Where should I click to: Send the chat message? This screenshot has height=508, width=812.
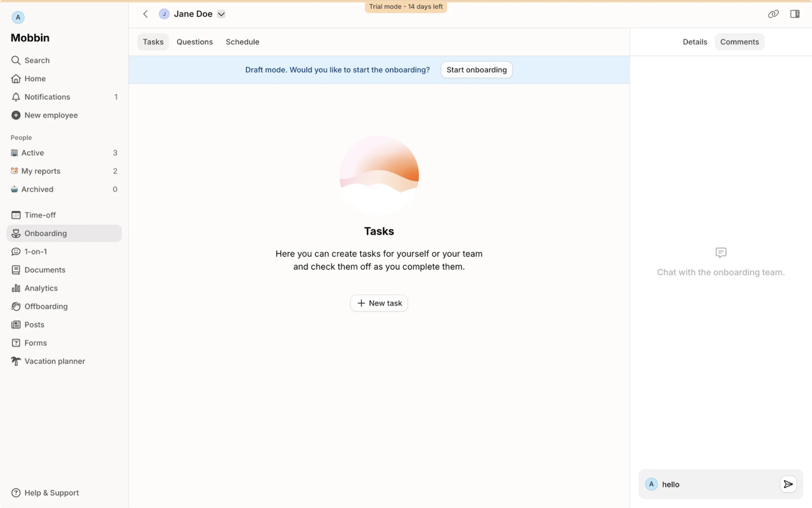[x=788, y=484]
